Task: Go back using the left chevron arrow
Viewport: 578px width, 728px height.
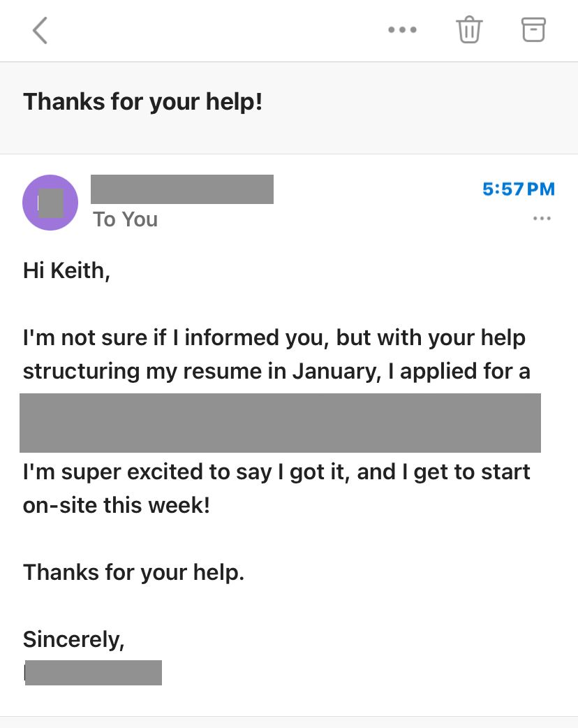Action: pyautogui.click(x=40, y=31)
